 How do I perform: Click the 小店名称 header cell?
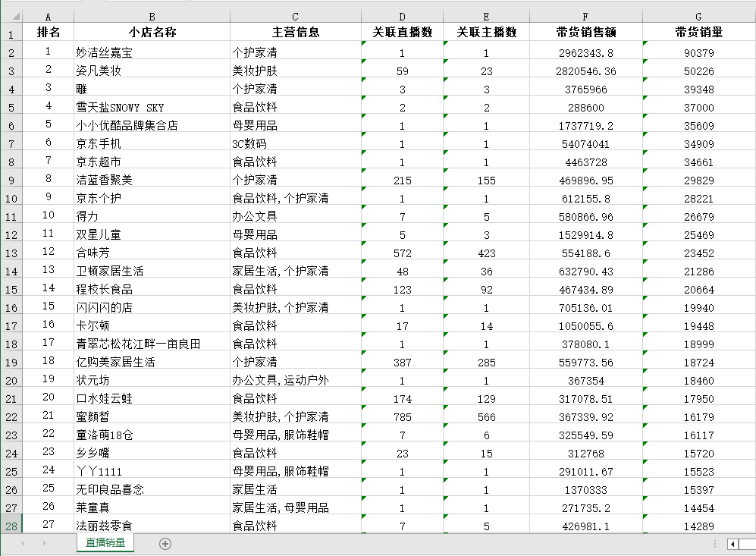pos(152,33)
